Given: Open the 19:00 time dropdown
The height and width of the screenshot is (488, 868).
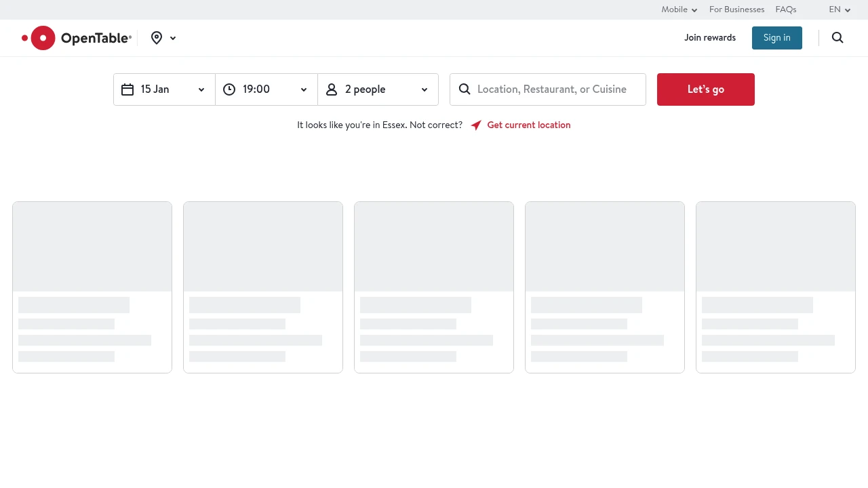Looking at the screenshot, I should [x=303, y=89].
